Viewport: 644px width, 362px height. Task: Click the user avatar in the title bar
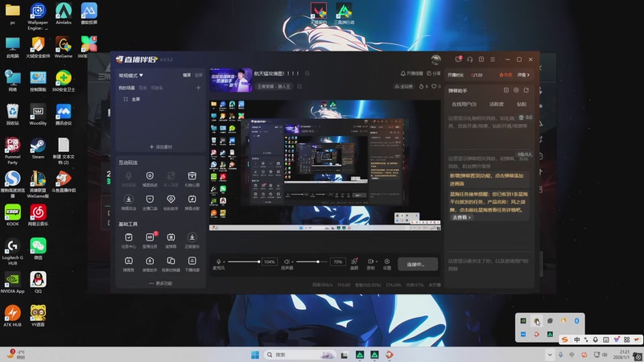click(x=436, y=60)
